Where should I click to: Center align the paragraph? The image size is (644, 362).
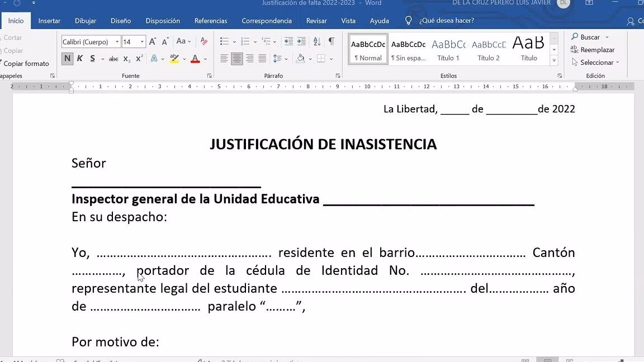click(236, 58)
